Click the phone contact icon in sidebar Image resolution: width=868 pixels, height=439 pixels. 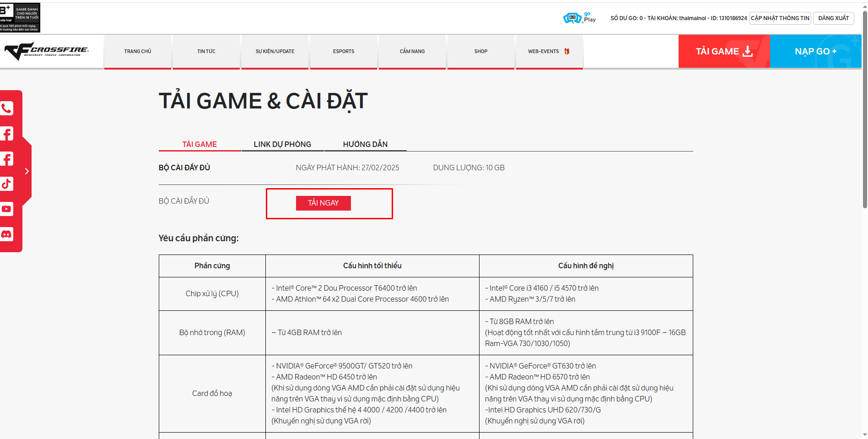pyautogui.click(x=7, y=108)
